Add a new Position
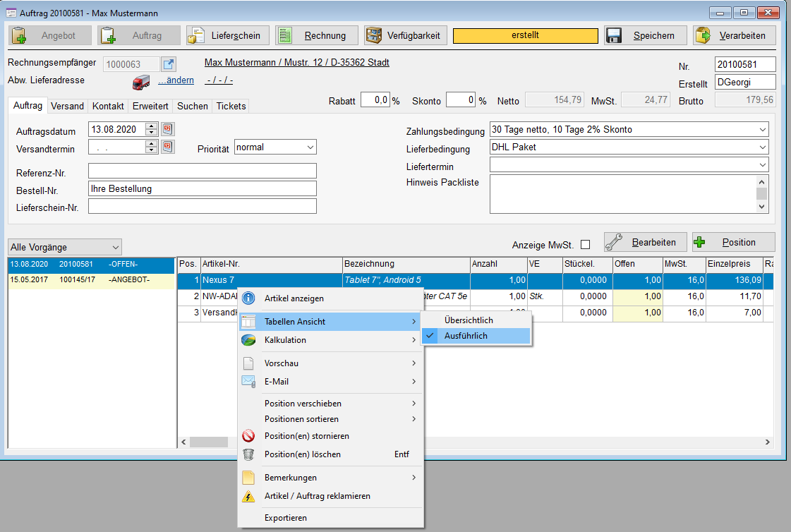The width and height of the screenshot is (791, 532). click(733, 242)
